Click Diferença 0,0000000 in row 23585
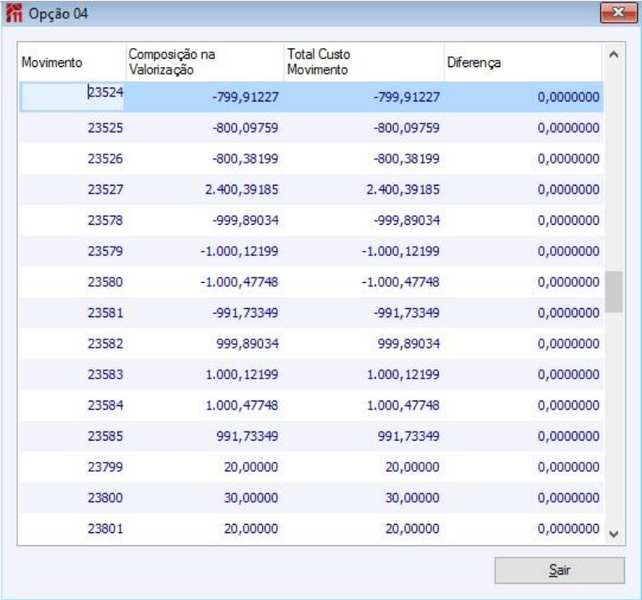The height and width of the screenshot is (600, 642). (x=569, y=436)
